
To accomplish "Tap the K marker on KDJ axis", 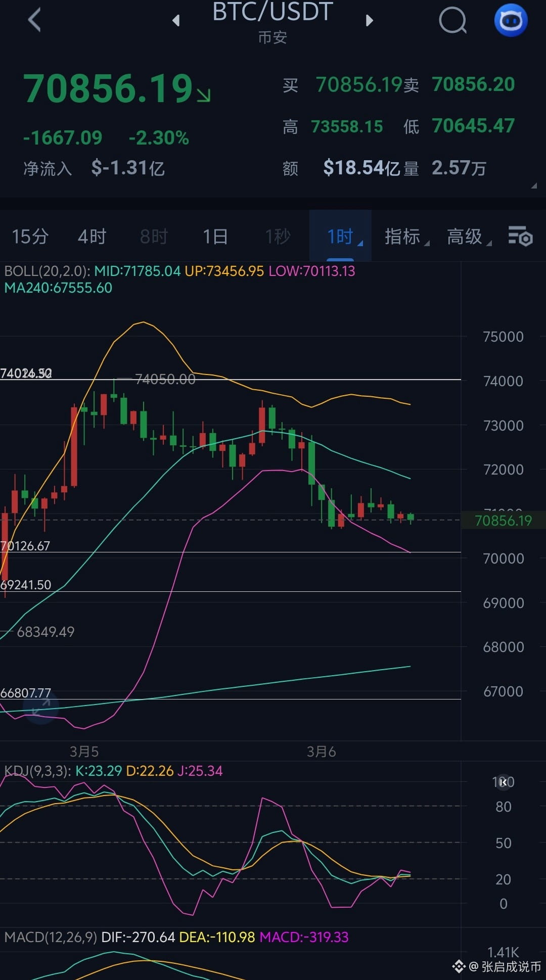I will coord(503,782).
